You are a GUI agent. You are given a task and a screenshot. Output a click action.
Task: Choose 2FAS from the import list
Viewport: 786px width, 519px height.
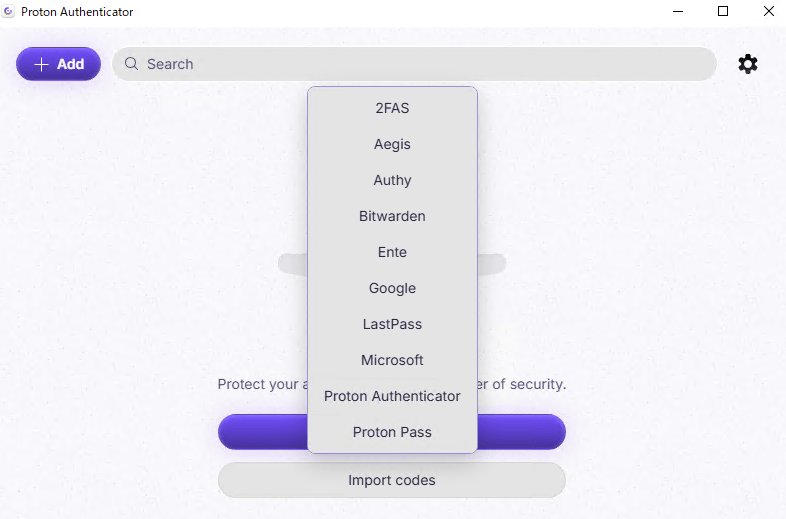click(392, 108)
